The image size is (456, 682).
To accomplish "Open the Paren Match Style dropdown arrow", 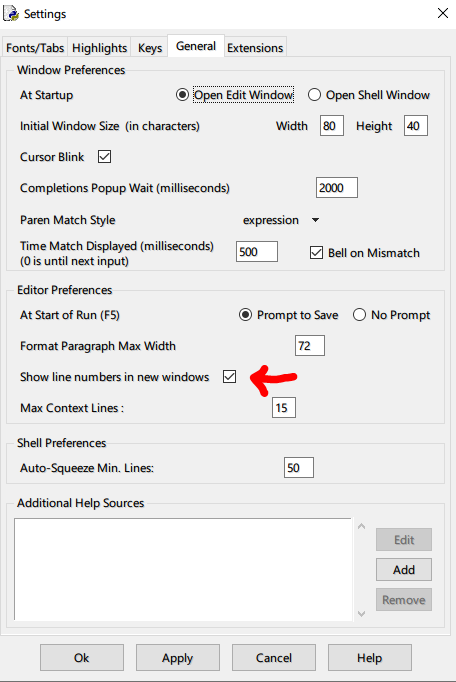I will 315,220.
